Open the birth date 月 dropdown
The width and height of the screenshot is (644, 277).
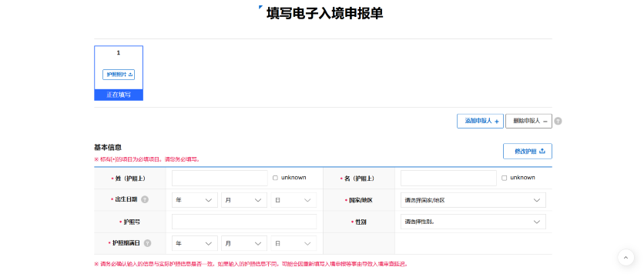[x=244, y=200]
